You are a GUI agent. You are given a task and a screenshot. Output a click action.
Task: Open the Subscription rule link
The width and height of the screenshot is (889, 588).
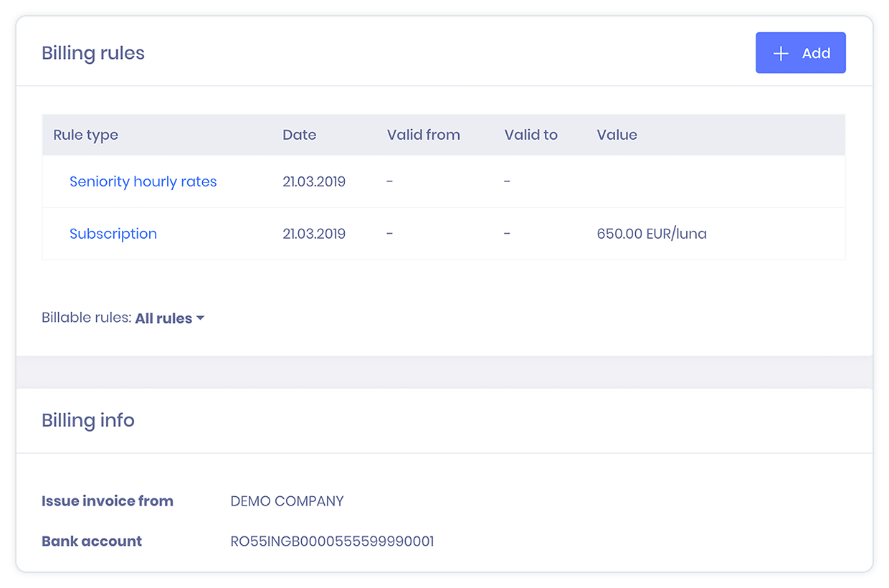113,234
